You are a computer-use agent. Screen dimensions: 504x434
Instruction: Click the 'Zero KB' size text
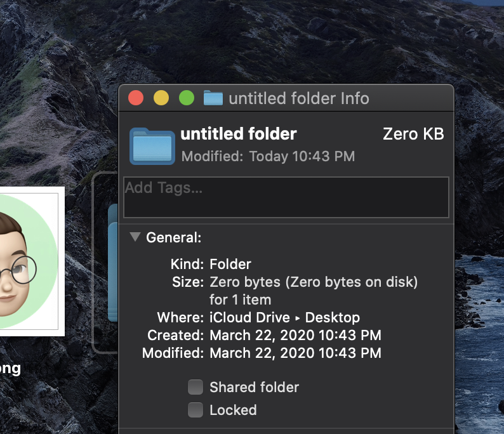coord(413,134)
